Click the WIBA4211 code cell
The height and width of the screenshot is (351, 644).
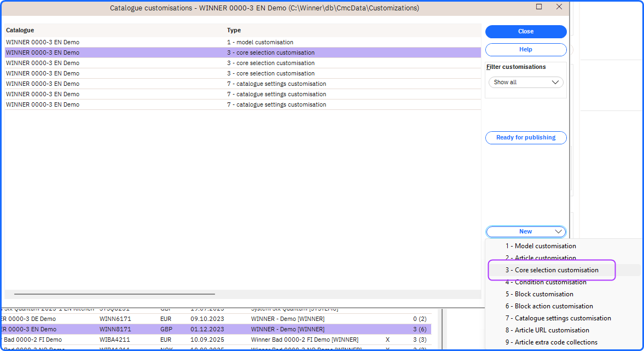(114, 340)
